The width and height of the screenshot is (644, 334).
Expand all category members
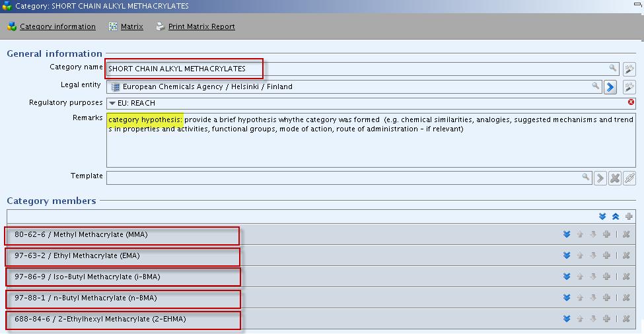click(602, 217)
